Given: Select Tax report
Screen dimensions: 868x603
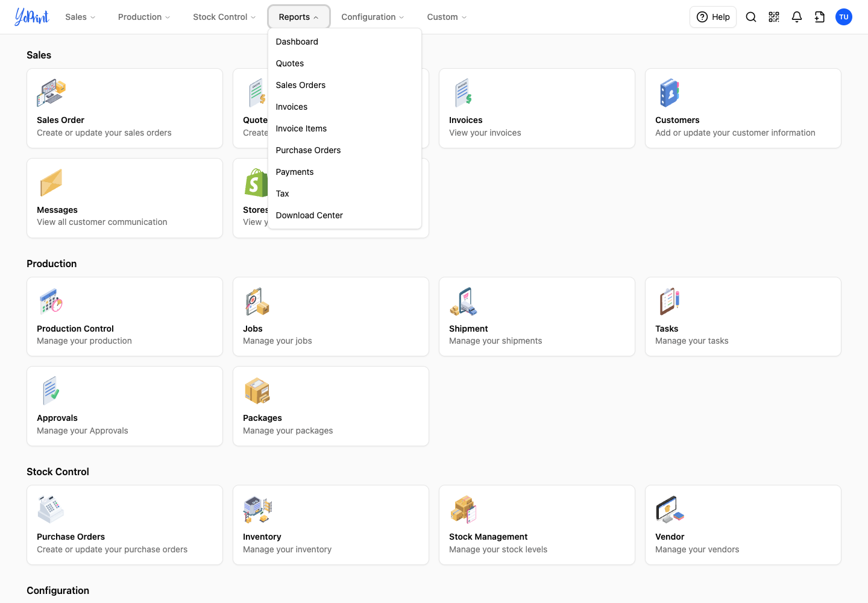Looking at the screenshot, I should (x=345, y=194).
